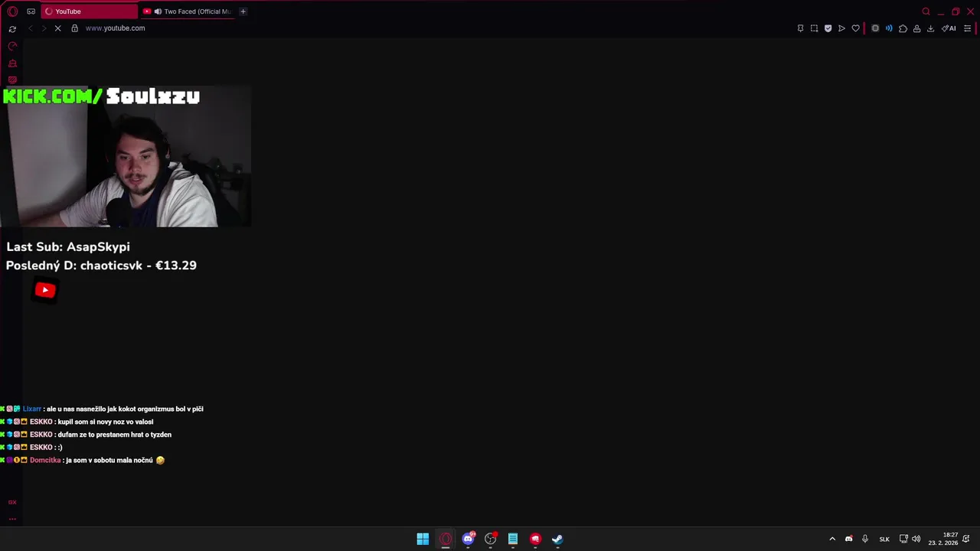
Task: Search tabs with the magnifier icon
Action: 926,11
